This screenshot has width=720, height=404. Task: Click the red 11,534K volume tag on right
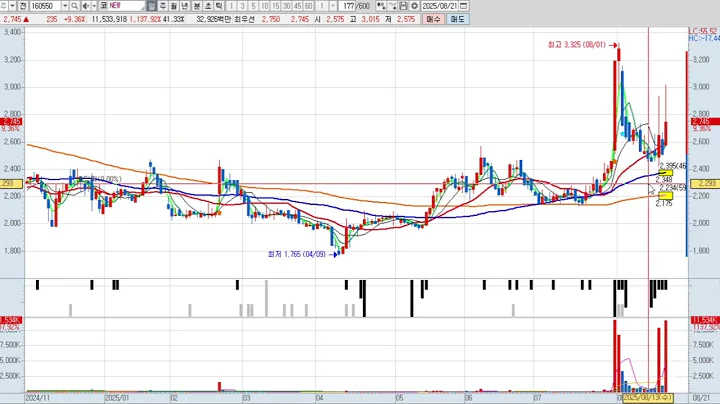pos(705,320)
